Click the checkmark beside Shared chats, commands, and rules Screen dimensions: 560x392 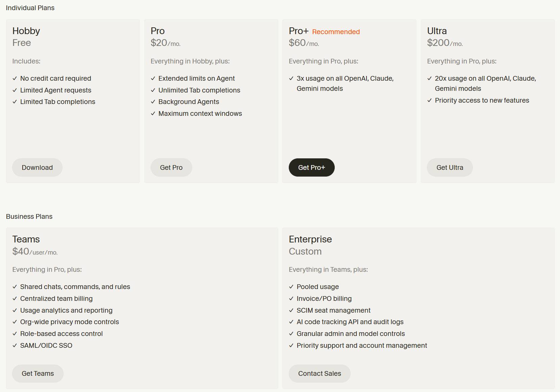coord(15,287)
